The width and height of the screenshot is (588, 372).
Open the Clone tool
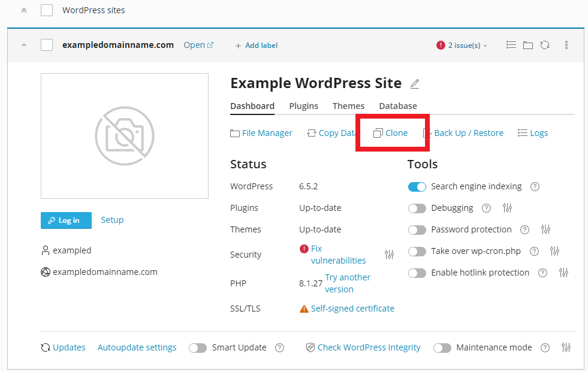(x=392, y=132)
